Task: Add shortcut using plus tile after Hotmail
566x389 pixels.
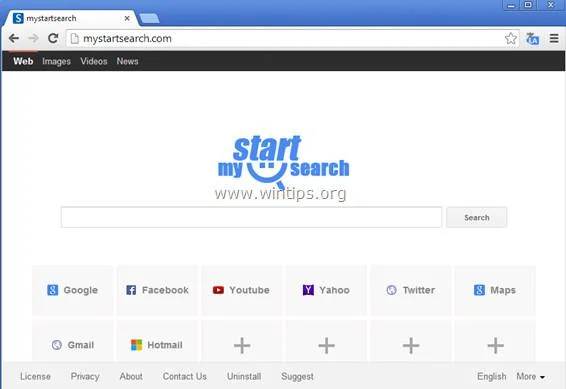Action: pos(241,341)
